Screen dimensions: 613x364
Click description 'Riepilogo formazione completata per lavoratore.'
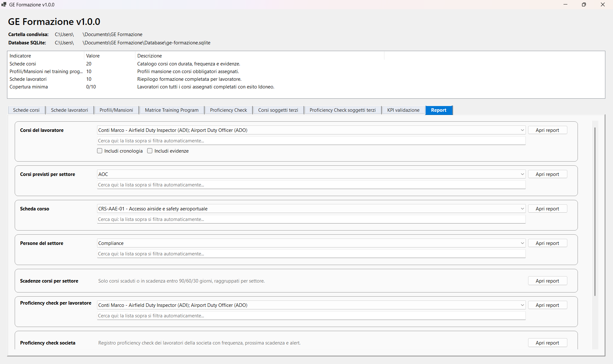tap(189, 79)
